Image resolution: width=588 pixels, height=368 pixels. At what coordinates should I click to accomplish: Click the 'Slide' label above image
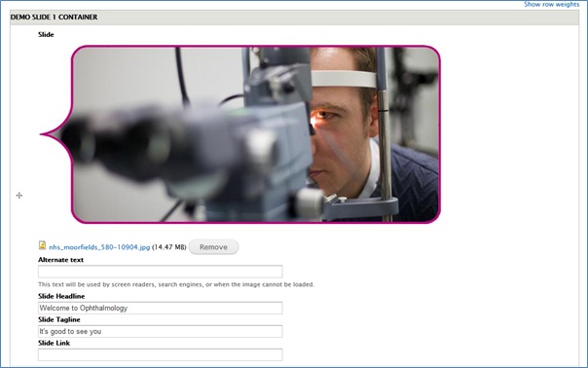tap(46, 34)
